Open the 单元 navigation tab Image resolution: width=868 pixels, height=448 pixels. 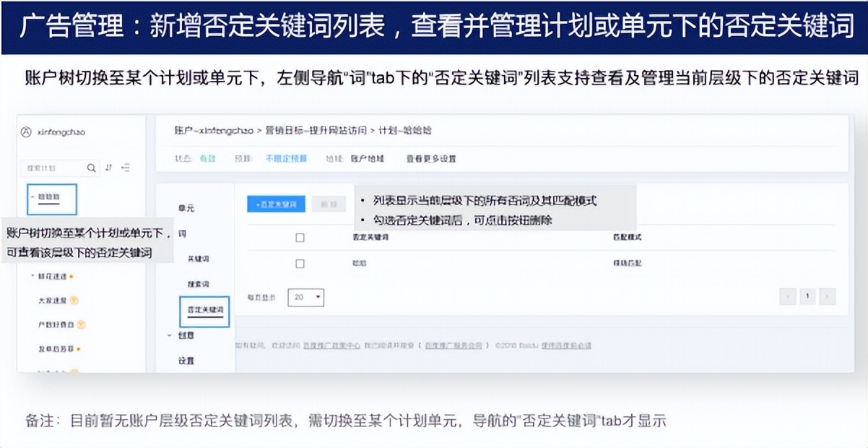click(x=186, y=208)
